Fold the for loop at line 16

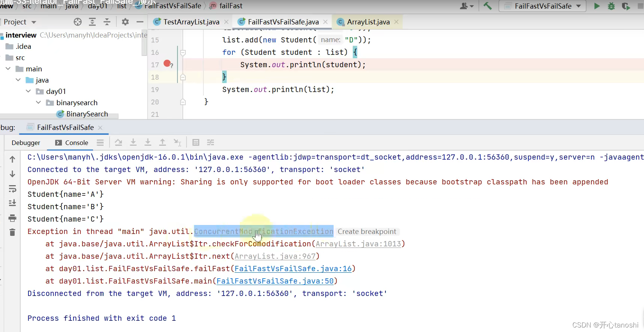183,53
